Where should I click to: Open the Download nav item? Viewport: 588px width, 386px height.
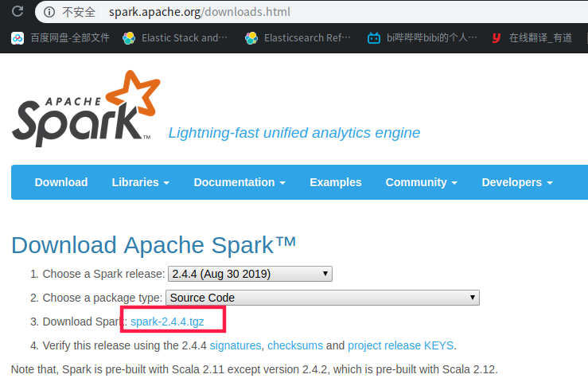pos(61,182)
